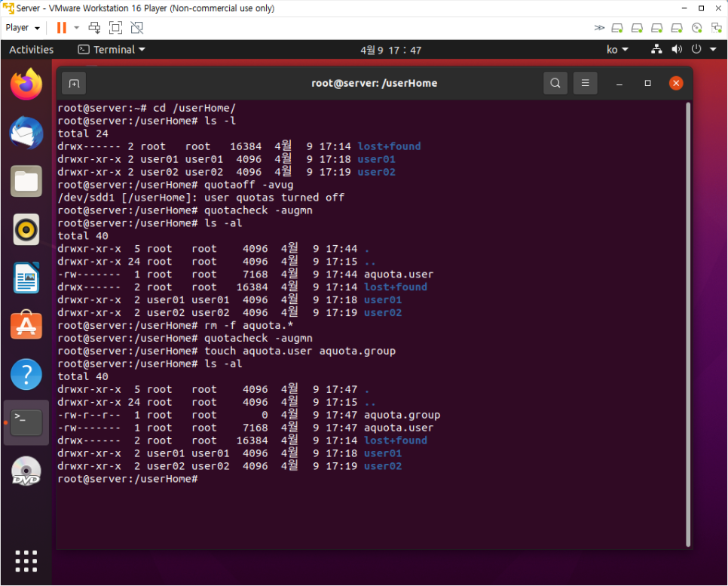Open the clock showing 4월 9 17:47

pos(390,51)
